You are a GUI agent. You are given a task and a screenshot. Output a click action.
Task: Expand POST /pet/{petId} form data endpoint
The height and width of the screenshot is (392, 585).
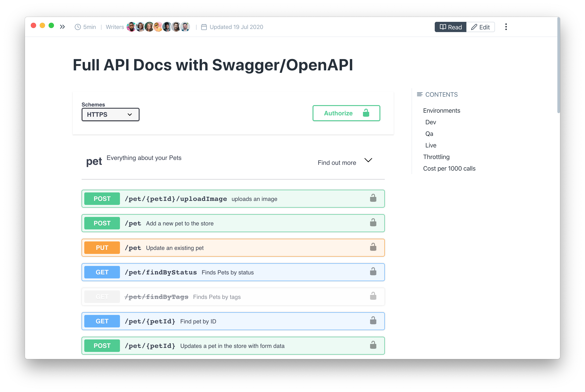tap(233, 346)
